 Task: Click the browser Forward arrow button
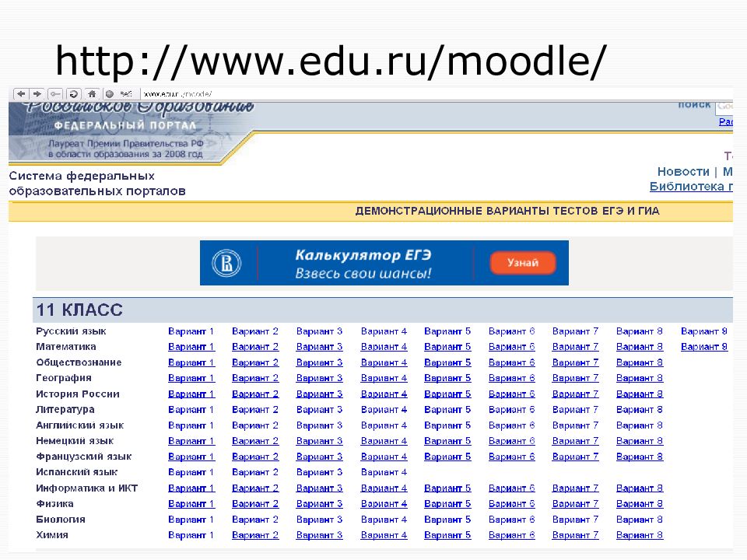pyautogui.click(x=37, y=93)
